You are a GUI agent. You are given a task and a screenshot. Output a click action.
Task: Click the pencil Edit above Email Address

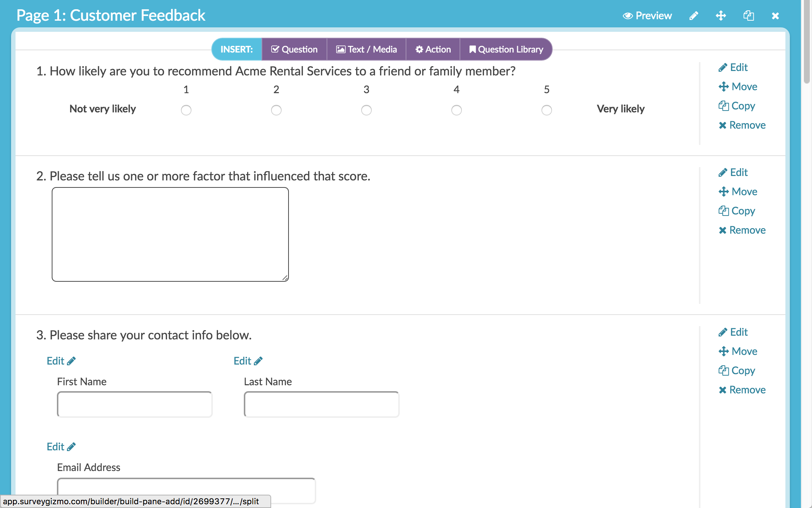pos(61,447)
